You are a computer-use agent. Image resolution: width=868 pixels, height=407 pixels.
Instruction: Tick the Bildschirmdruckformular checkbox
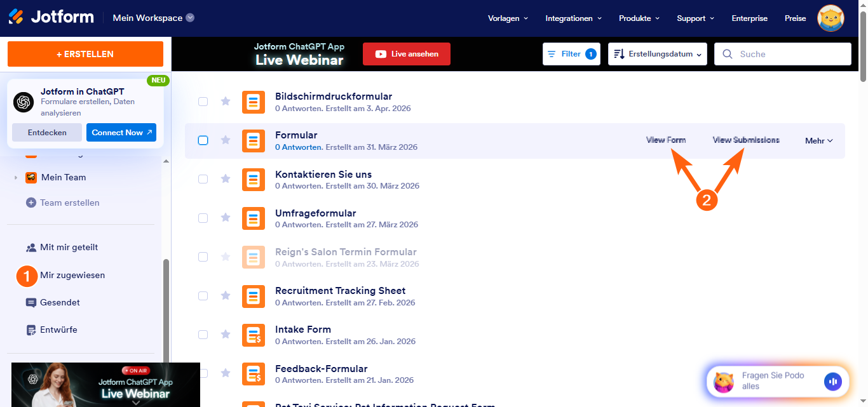click(203, 102)
